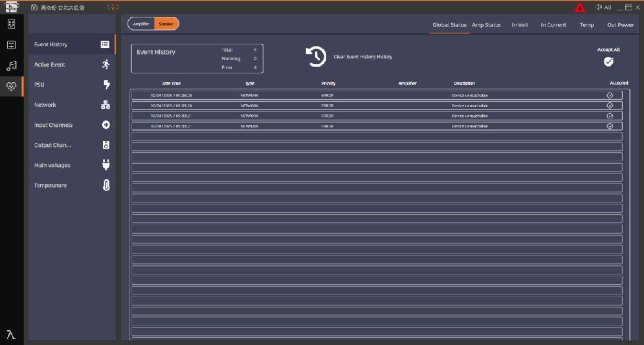This screenshot has height=345, width=644.
Task: Open the music note view in the left rail
Action: 12,66
